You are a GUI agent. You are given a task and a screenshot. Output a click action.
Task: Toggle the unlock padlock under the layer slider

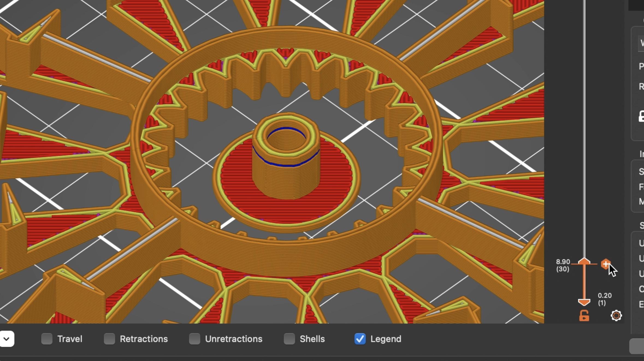pos(584,316)
